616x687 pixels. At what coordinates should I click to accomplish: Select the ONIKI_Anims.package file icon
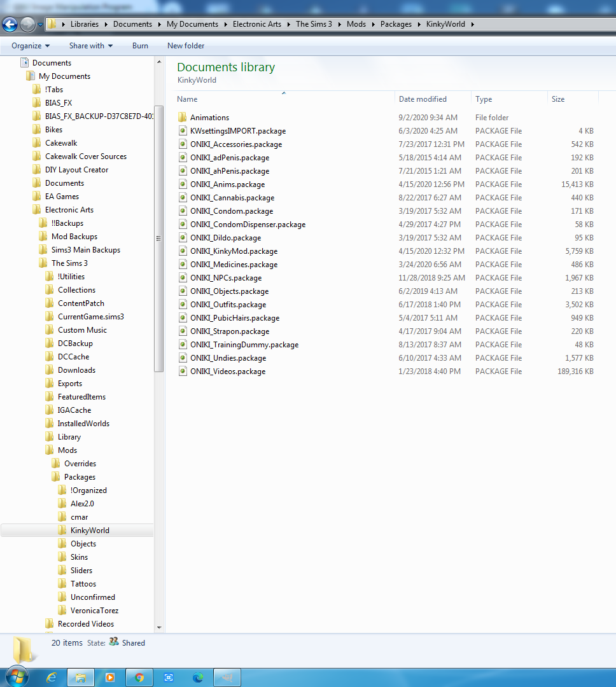183,184
